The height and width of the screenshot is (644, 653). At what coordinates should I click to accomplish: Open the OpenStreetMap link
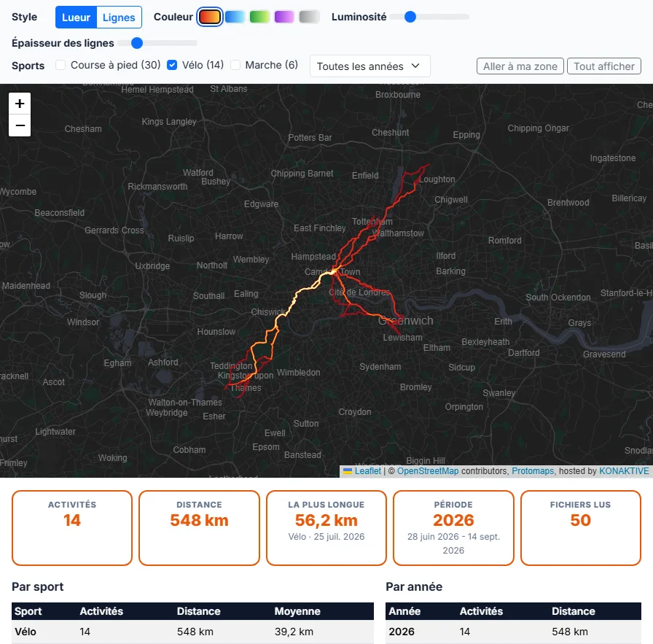point(428,471)
